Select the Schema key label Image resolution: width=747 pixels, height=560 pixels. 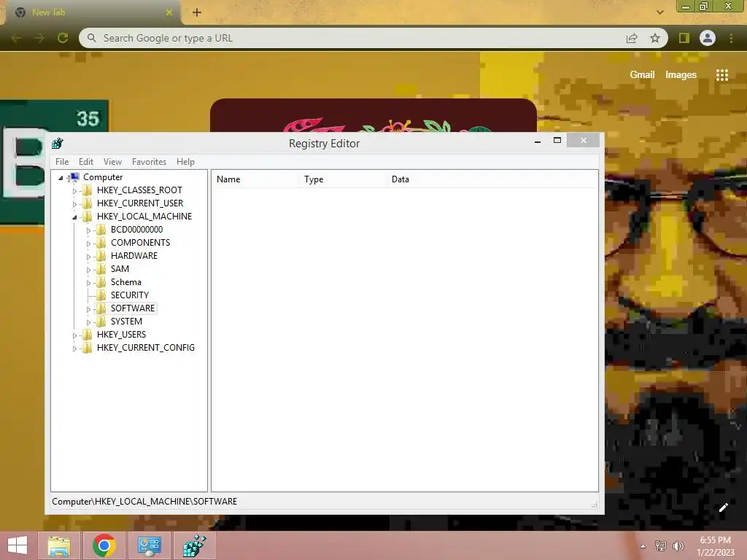coord(125,282)
